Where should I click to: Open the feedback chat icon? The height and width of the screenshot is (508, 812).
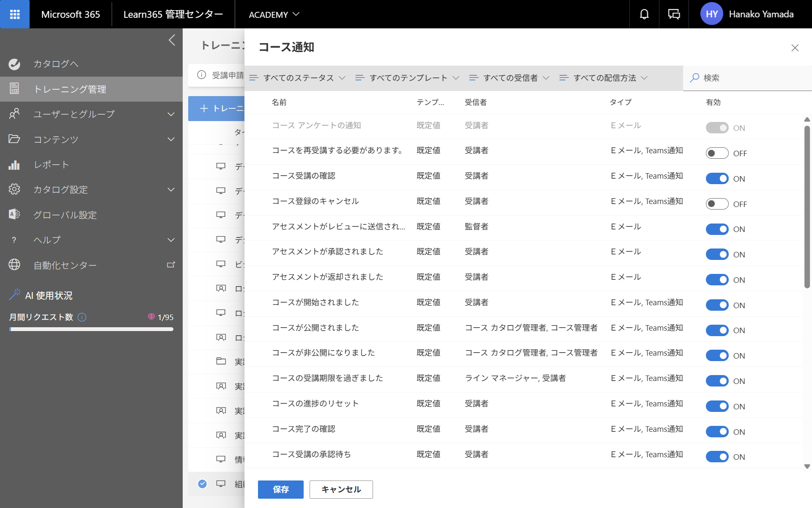point(674,14)
